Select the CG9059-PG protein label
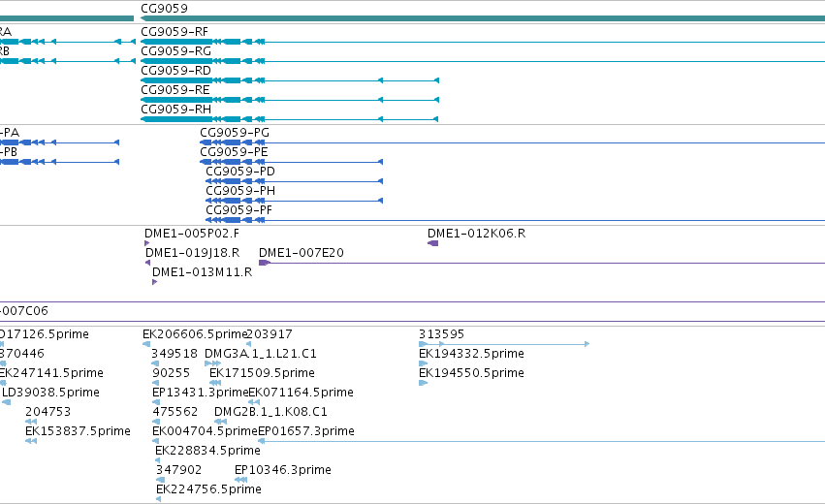Image resolution: width=825 pixels, height=504 pixels. tap(235, 133)
